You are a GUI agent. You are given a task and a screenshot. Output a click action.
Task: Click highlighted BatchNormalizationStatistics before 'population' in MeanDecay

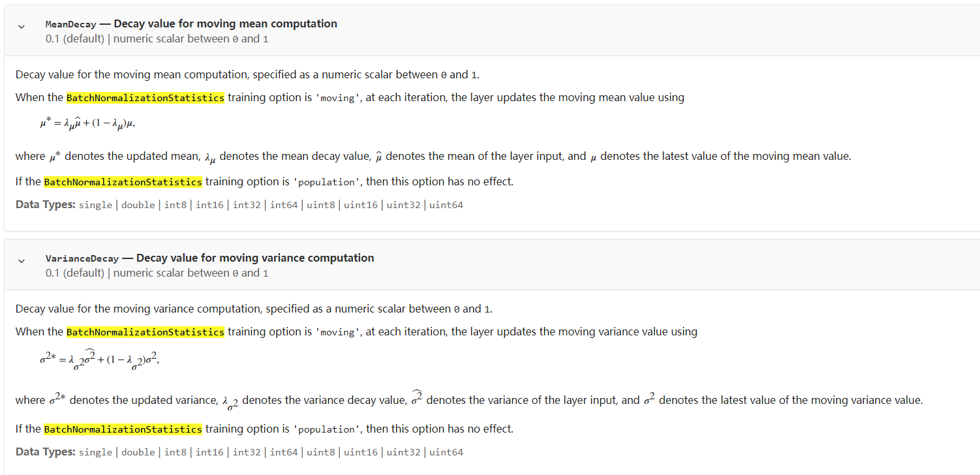[123, 182]
